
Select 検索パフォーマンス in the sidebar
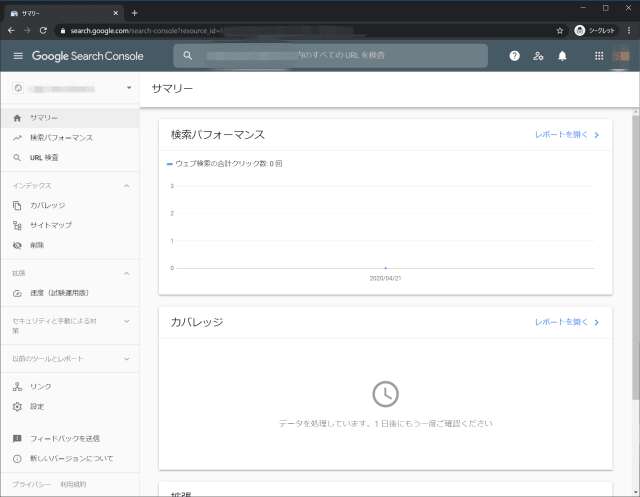click(x=70, y=138)
